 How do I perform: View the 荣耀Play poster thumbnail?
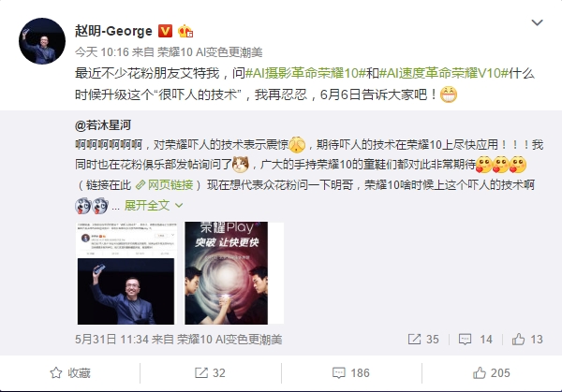click(226, 273)
